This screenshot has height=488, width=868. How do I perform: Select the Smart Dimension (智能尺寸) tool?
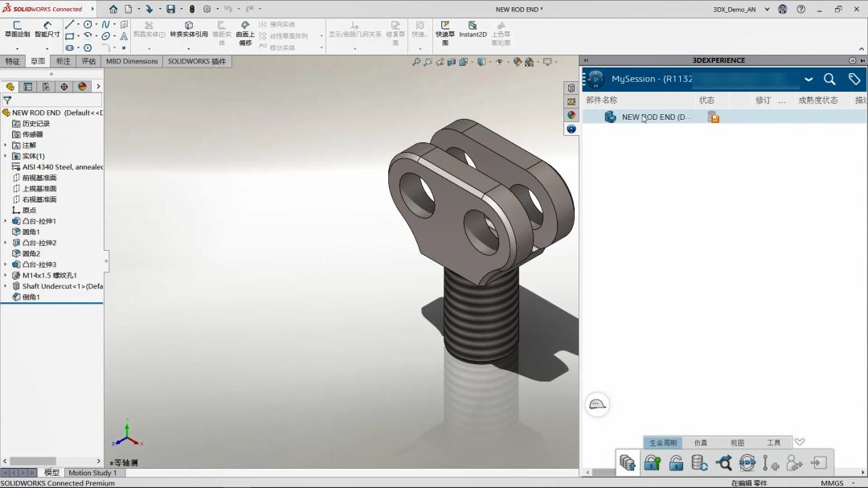(x=47, y=30)
